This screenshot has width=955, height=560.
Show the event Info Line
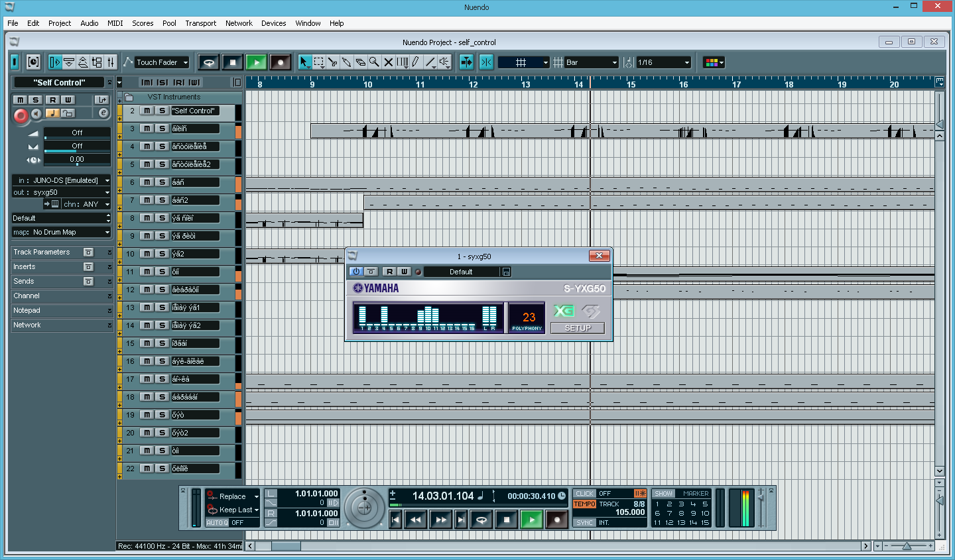[69, 62]
